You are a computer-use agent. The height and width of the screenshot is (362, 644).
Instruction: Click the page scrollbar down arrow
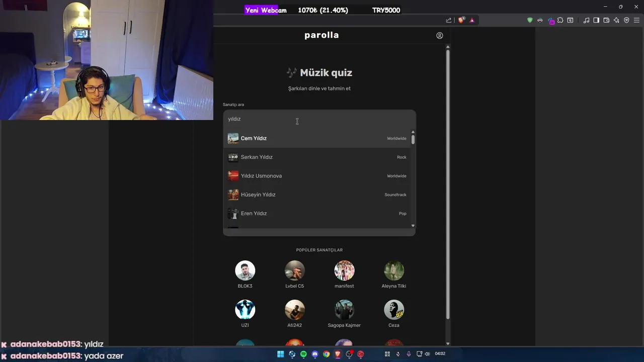[448, 343]
